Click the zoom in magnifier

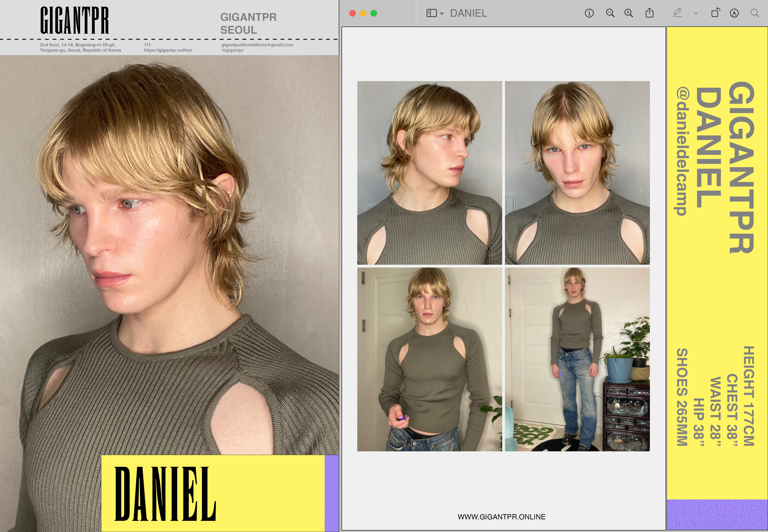coord(628,13)
